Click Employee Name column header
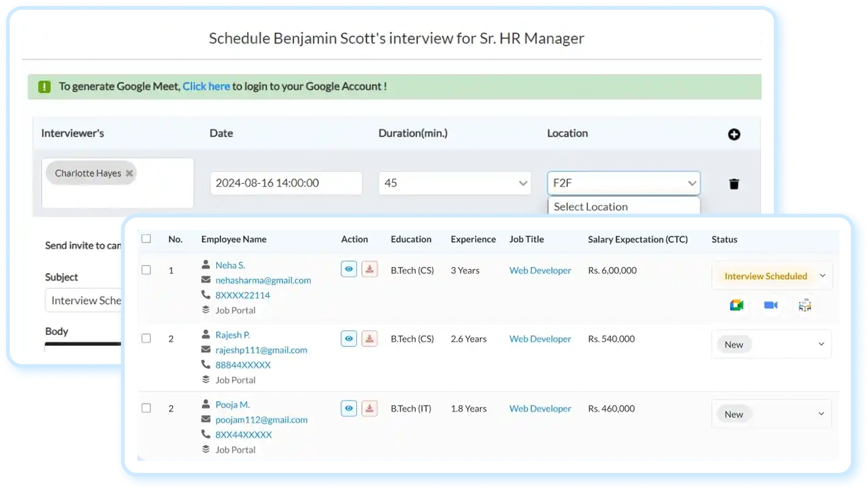868x490 pixels. (234, 240)
